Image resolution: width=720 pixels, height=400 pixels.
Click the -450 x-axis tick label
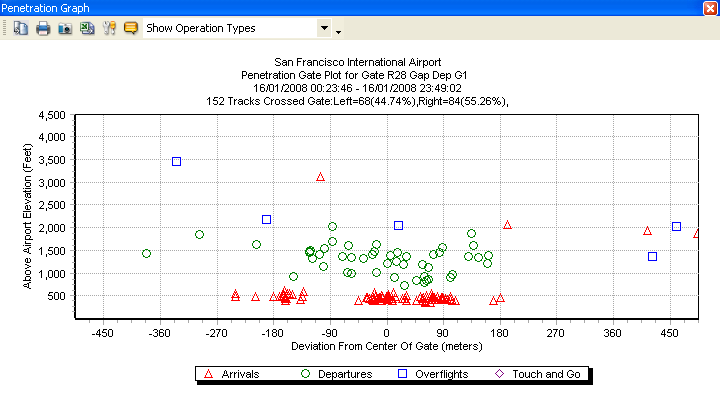[102, 333]
